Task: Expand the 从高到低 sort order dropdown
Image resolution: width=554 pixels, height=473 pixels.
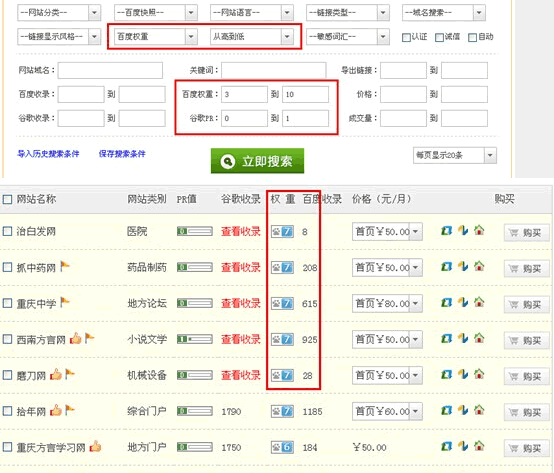Action: coord(252,36)
